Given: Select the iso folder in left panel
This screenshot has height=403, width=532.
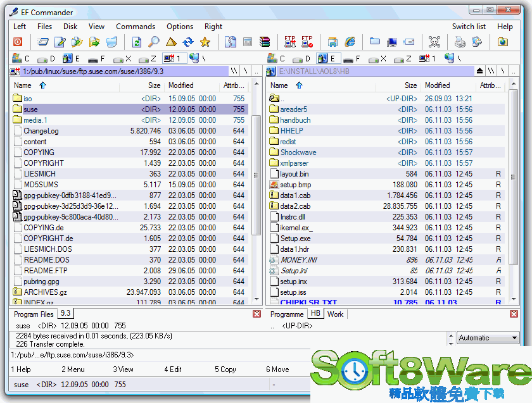Looking at the screenshot, I should tap(129, 99).
